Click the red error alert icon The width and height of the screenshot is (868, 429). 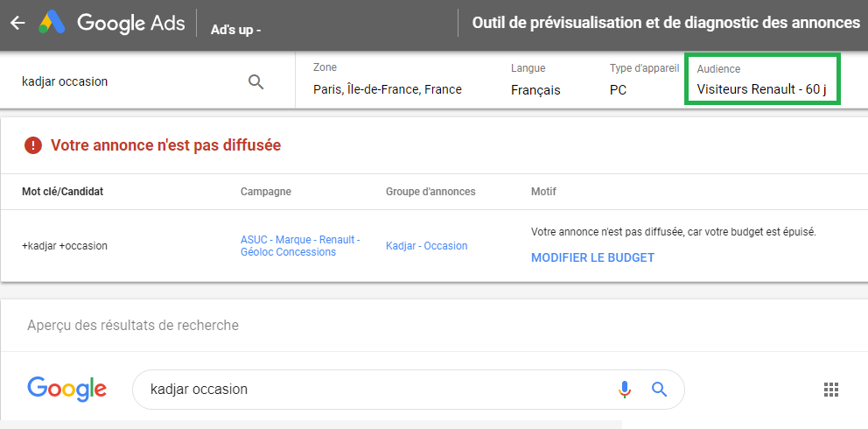33,145
